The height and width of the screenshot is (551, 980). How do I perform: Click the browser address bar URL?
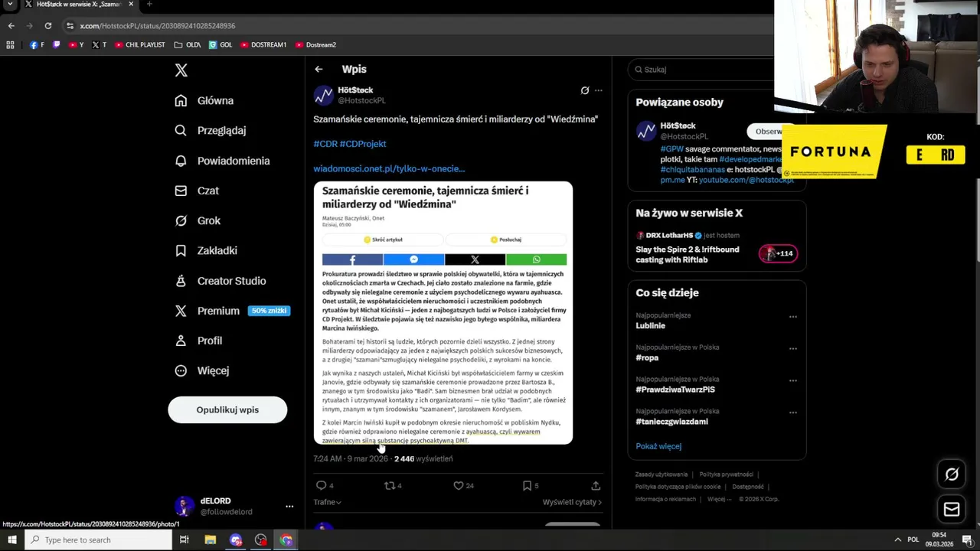157,25
